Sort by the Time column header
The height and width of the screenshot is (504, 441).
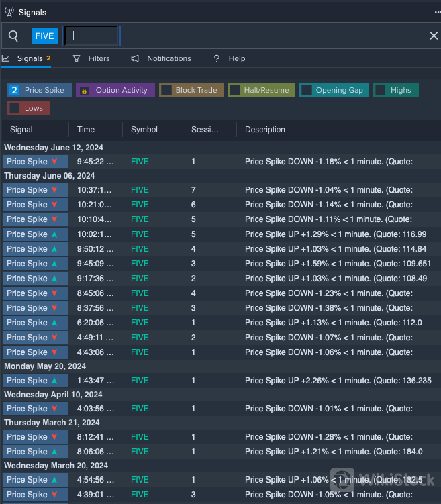point(86,130)
